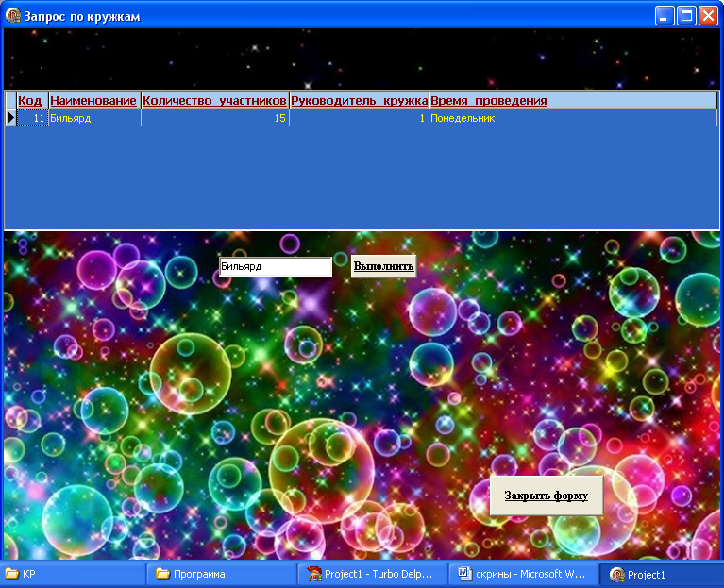
Task: Switch to скрины - Microsoft Word taskbar item
Action: pos(523,574)
